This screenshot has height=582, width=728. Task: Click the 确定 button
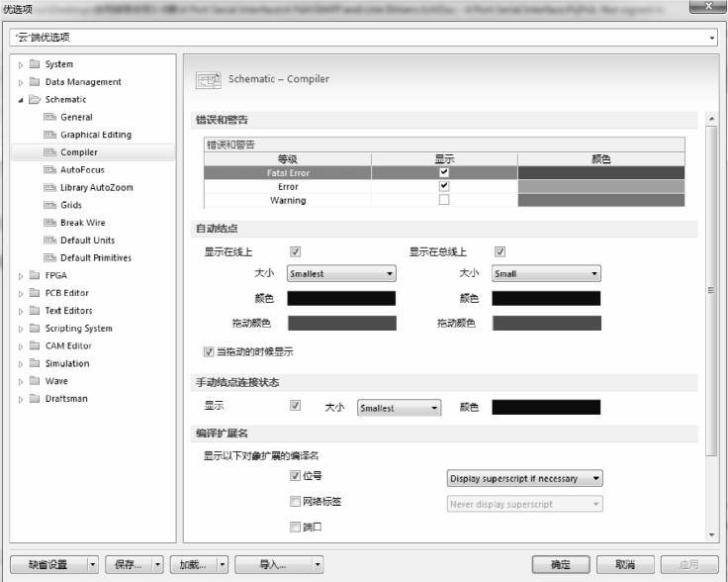[x=561, y=564]
